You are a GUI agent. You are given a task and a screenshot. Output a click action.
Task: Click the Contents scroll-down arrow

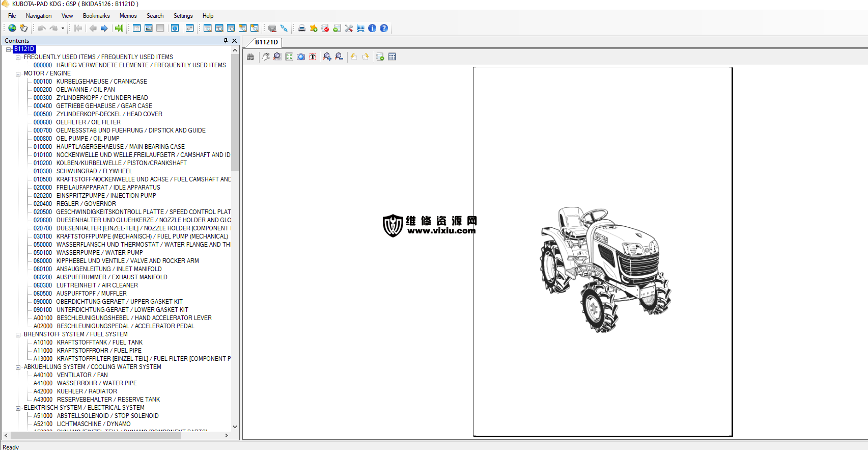point(235,427)
